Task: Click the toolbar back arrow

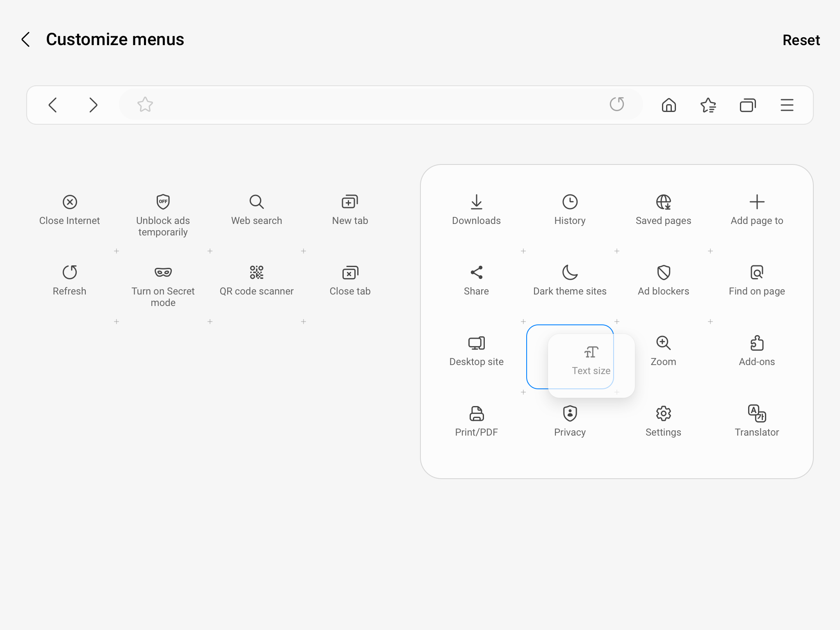Action: (53, 105)
